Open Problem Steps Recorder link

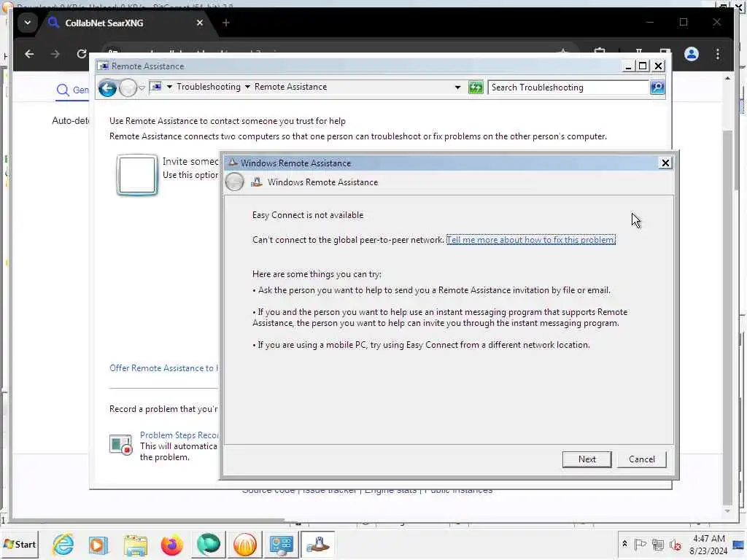point(179,435)
